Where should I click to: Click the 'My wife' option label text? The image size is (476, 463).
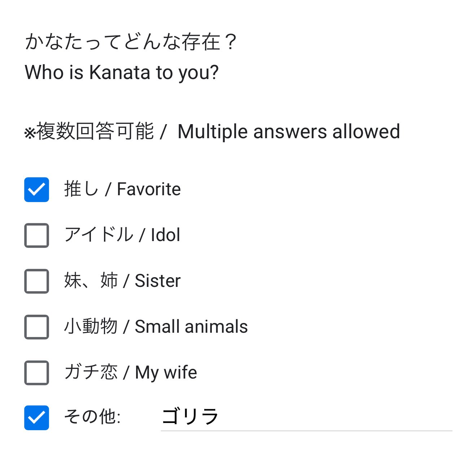click(x=166, y=372)
